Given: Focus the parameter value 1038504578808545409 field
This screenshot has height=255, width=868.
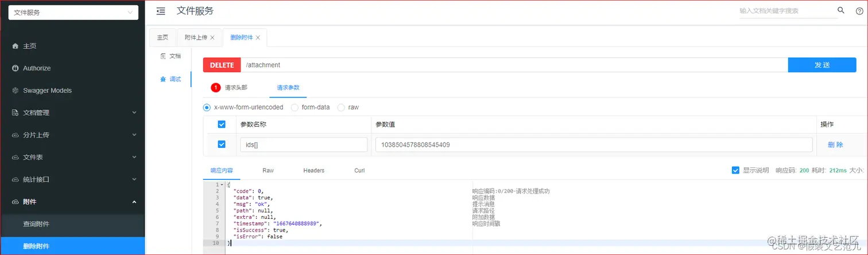Looking at the screenshot, I should [x=594, y=145].
